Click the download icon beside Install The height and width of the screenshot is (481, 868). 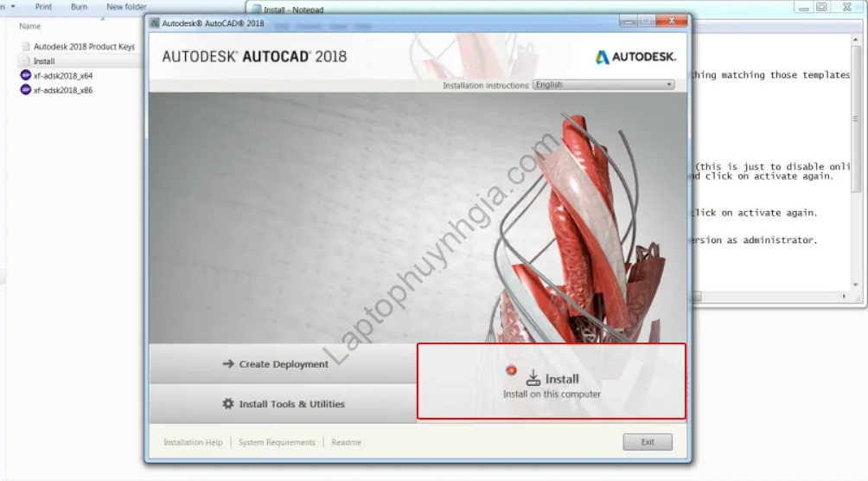pyautogui.click(x=533, y=378)
